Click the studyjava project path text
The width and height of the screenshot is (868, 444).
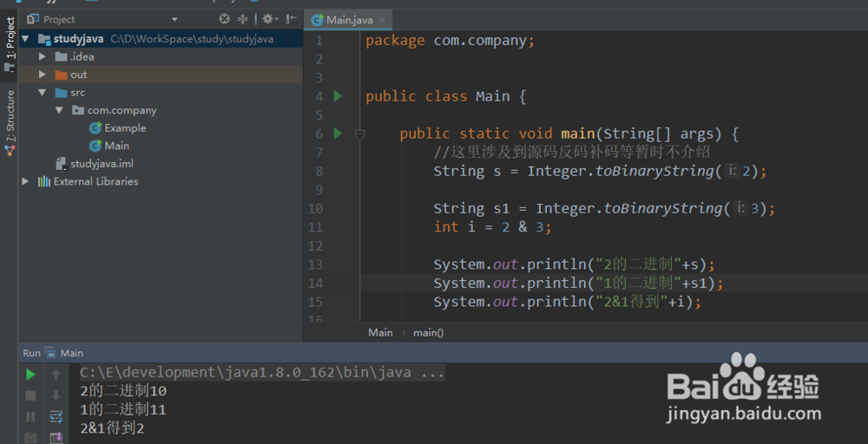click(x=192, y=39)
